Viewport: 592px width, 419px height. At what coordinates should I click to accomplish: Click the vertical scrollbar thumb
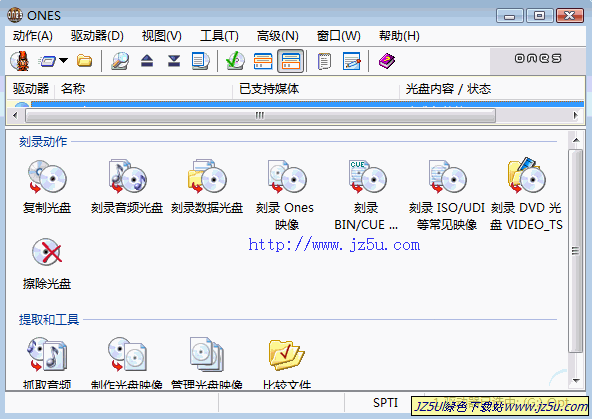576,251
